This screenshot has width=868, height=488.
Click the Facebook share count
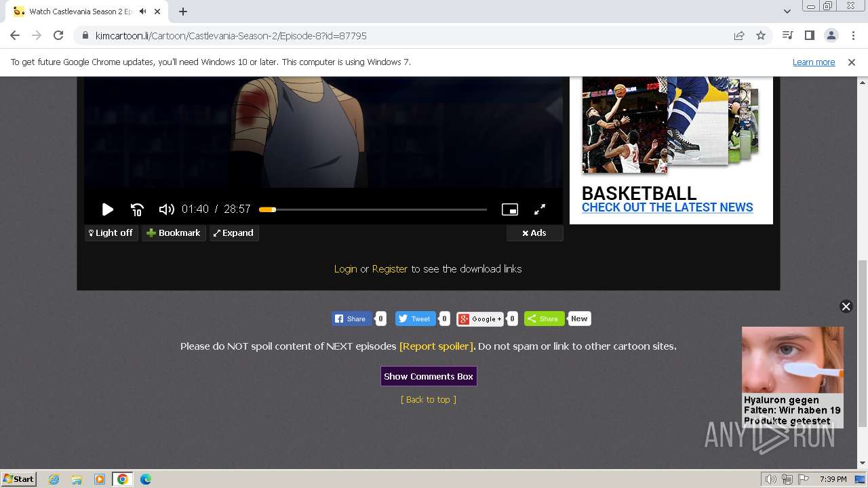(380, 319)
